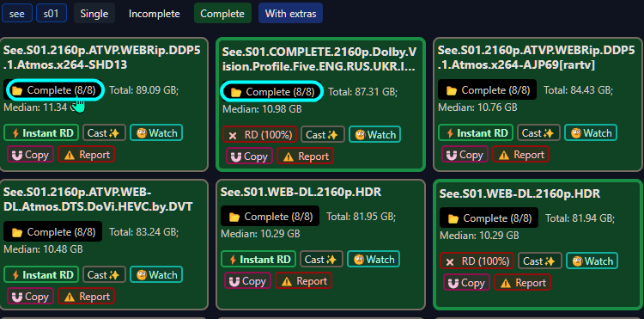
Task: Expand Complete (8/8) files on SHD13 release
Action: [53, 90]
